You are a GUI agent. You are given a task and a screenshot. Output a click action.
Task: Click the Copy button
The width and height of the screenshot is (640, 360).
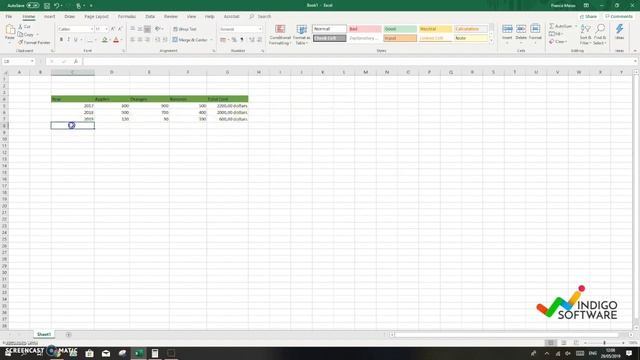coord(26,35)
